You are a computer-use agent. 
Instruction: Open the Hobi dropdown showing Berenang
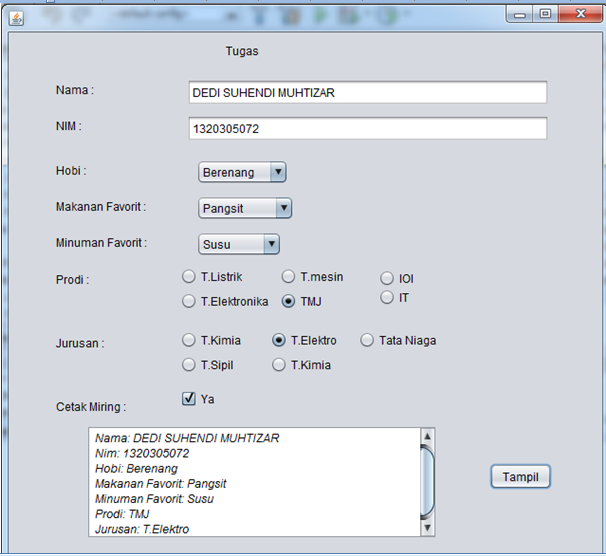pos(242,172)
